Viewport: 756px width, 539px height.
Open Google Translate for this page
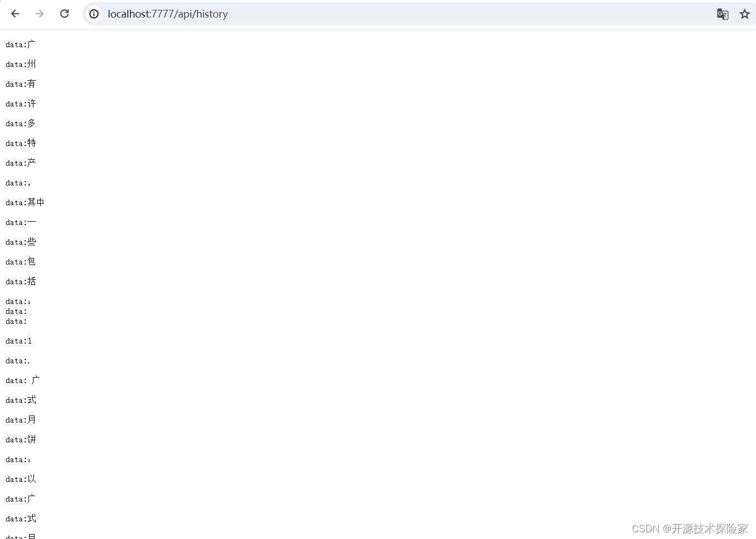723,14
